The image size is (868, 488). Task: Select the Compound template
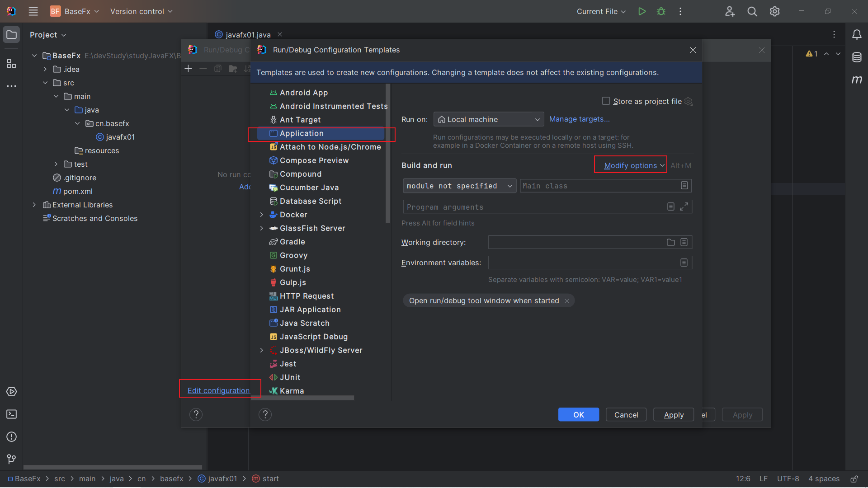tap(300, 174)
